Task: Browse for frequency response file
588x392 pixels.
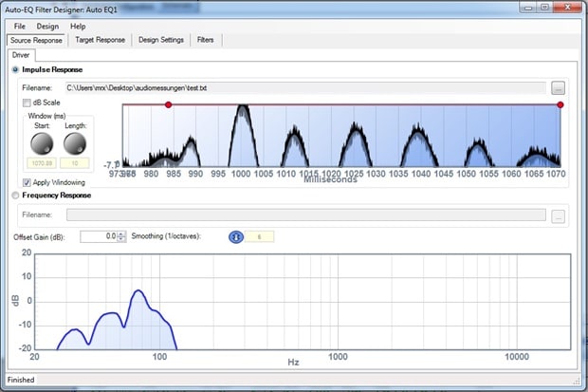Action: coord(558,215)
